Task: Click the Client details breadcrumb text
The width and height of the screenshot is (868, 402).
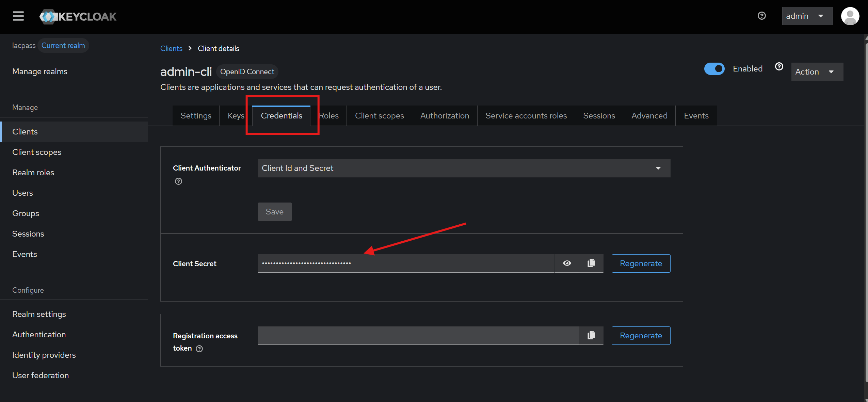Action: [219, 48]
